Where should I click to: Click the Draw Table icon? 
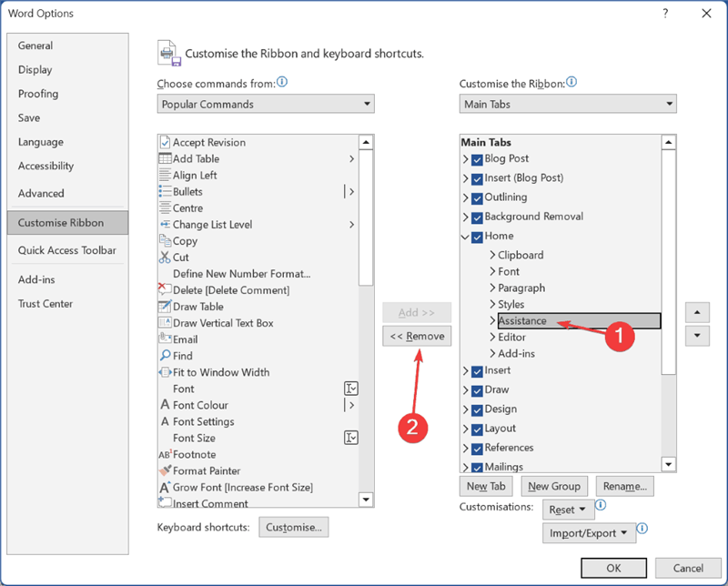(165, 307)
